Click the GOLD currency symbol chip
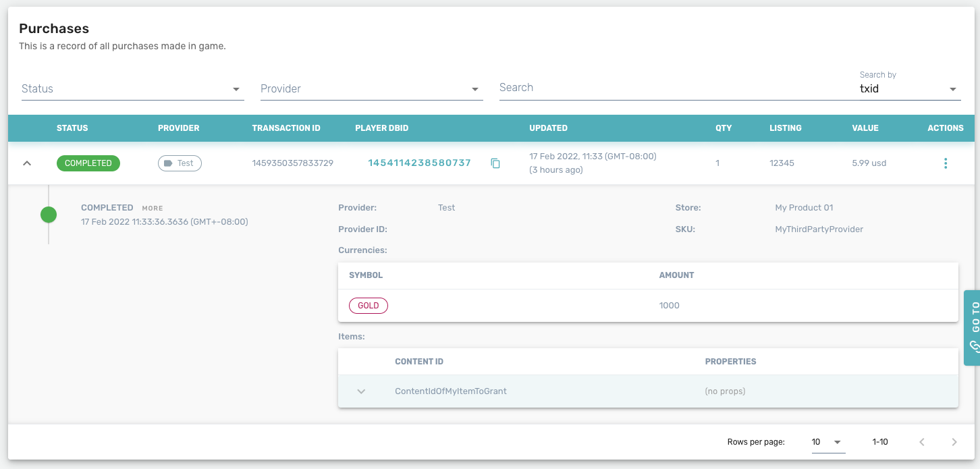The width and height of the screenshot is (980, 469). 369,306
